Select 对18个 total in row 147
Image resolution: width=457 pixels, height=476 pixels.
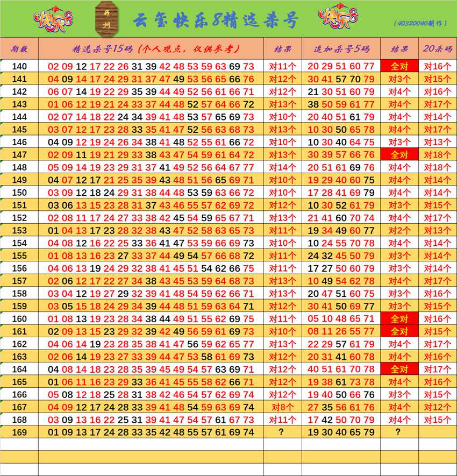coord(438,154)
